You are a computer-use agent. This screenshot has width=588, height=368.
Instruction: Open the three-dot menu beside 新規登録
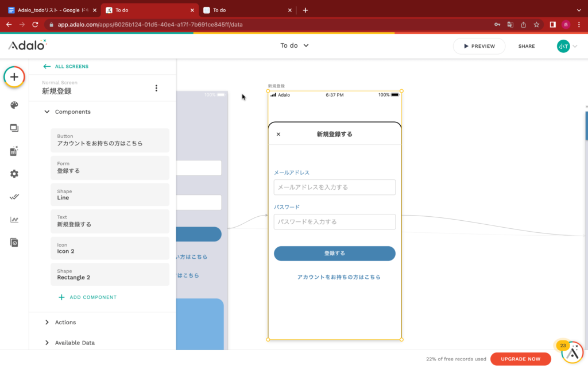[156, 87]
